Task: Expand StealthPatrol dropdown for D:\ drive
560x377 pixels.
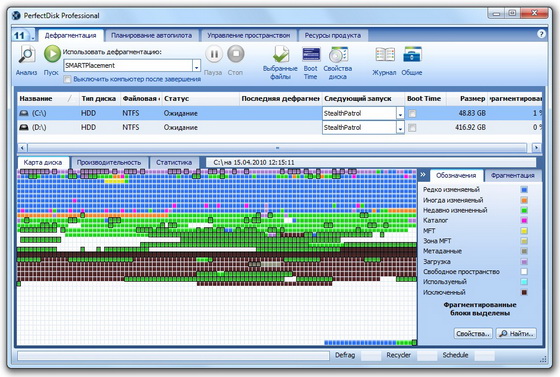Action: (x=400, y=127)
